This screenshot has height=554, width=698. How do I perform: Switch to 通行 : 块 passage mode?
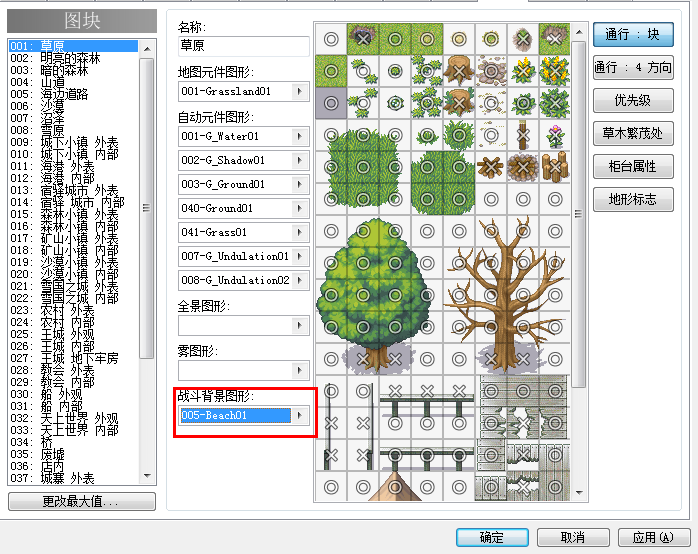[633, 35]
